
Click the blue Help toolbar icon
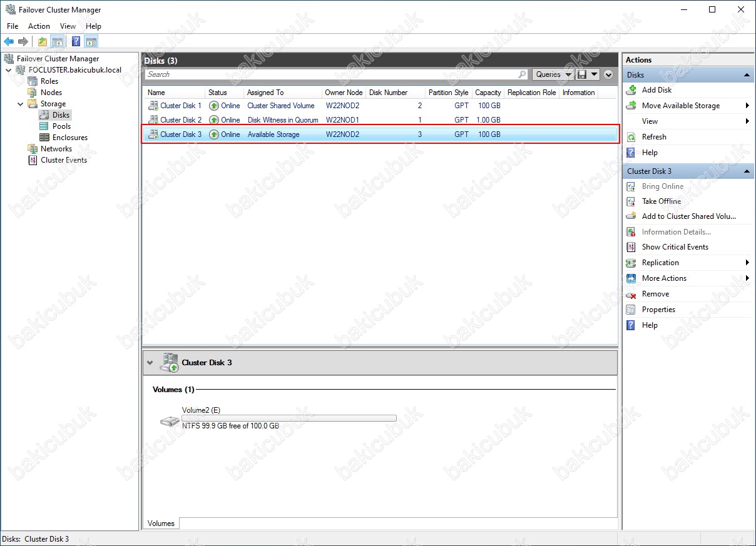pos(76,42)
